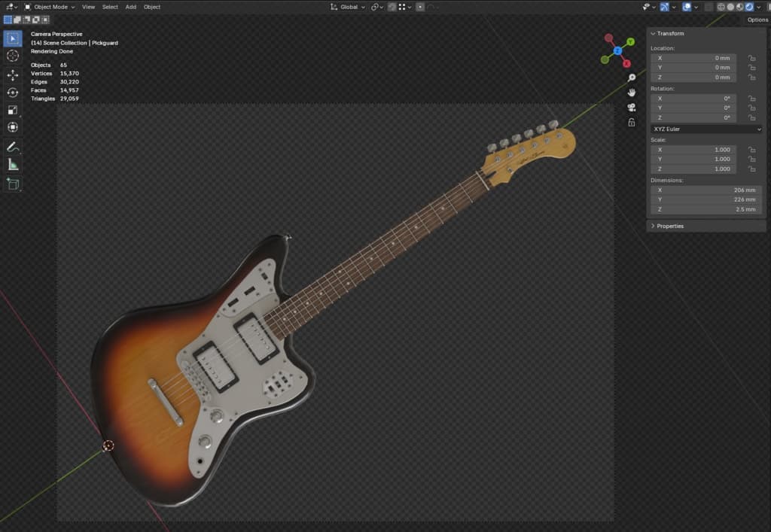Set selection mode to intersect
This screenshot has width=771, height=532.
coord(45,20)
